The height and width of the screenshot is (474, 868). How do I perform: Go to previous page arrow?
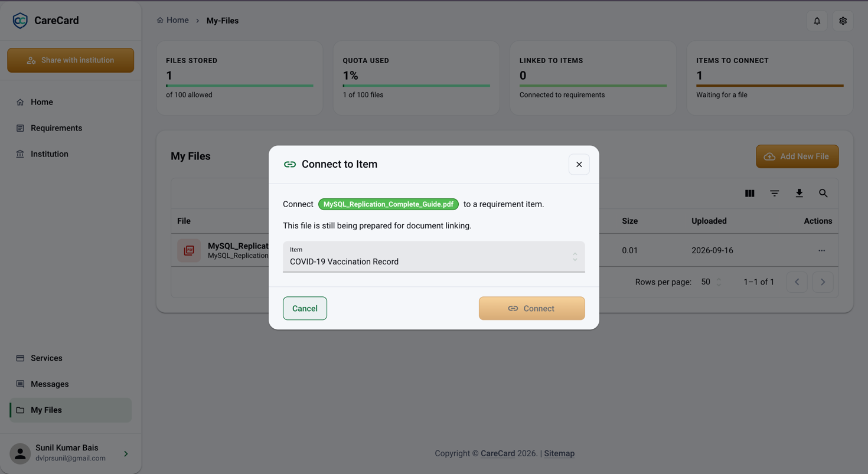click(x=797, y=282)
